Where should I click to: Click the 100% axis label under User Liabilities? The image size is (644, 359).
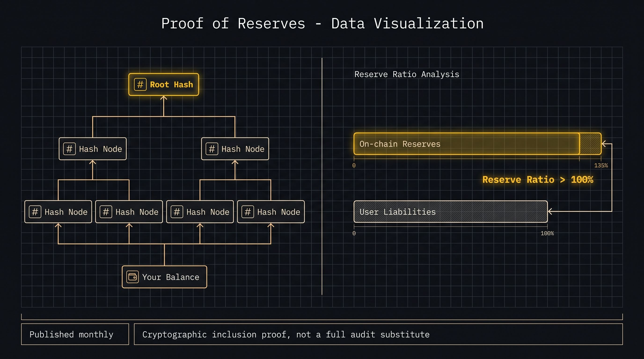(x=547, y=233)
